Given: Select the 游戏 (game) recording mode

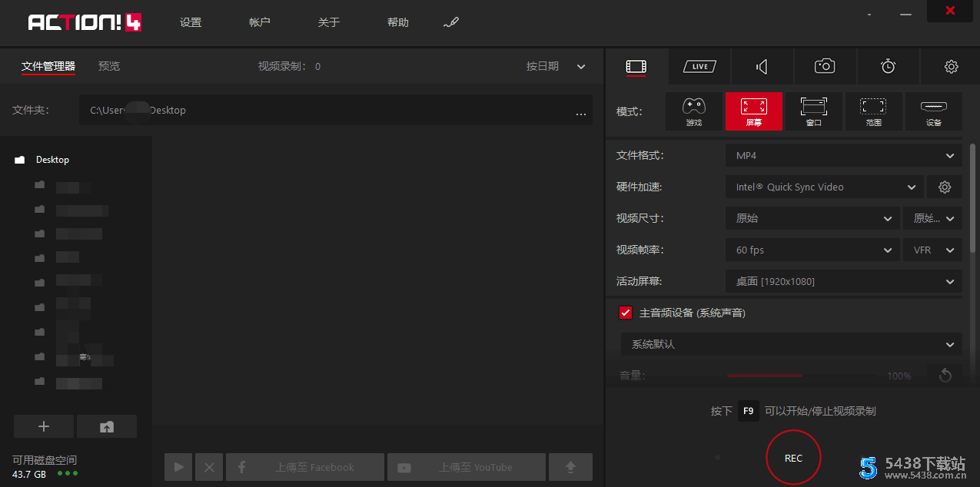Looking at the screenshot, I should [694, 111].
